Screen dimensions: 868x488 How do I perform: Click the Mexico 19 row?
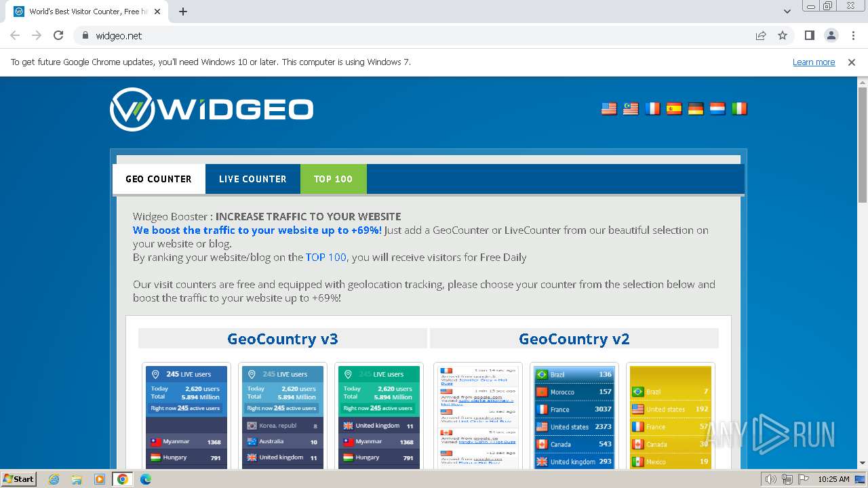pyautogui.click(x=670, y=462)
